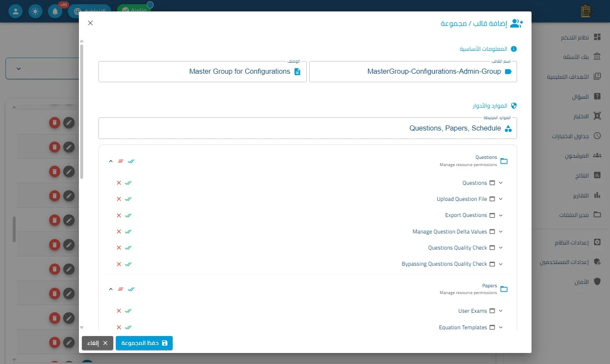
Task: Grant all permissions on Export Questions row
Action: [x=129, y=215]
